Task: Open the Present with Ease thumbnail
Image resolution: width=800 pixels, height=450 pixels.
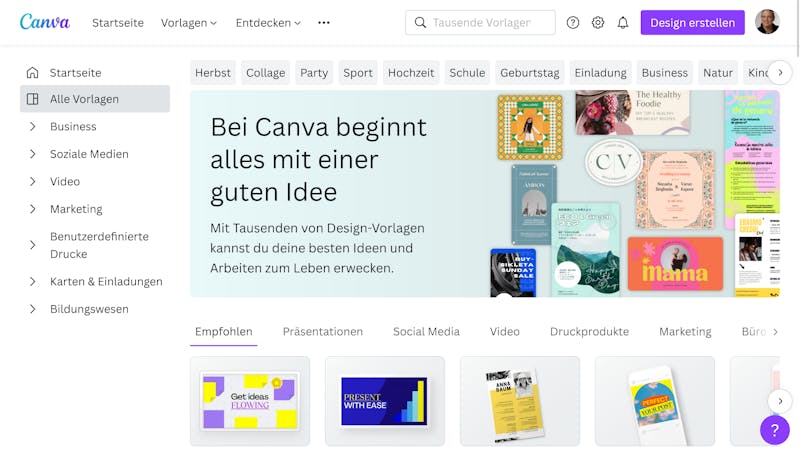Action: [x=385, y=401]
